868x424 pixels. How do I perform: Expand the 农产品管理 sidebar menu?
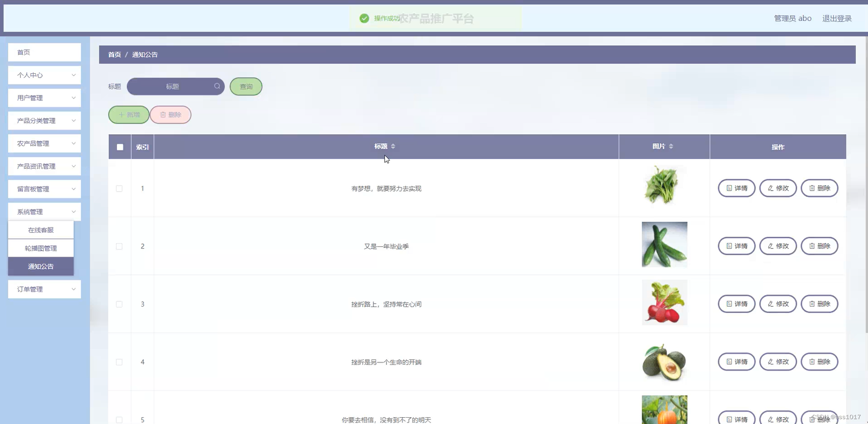(x=44, y=144)
